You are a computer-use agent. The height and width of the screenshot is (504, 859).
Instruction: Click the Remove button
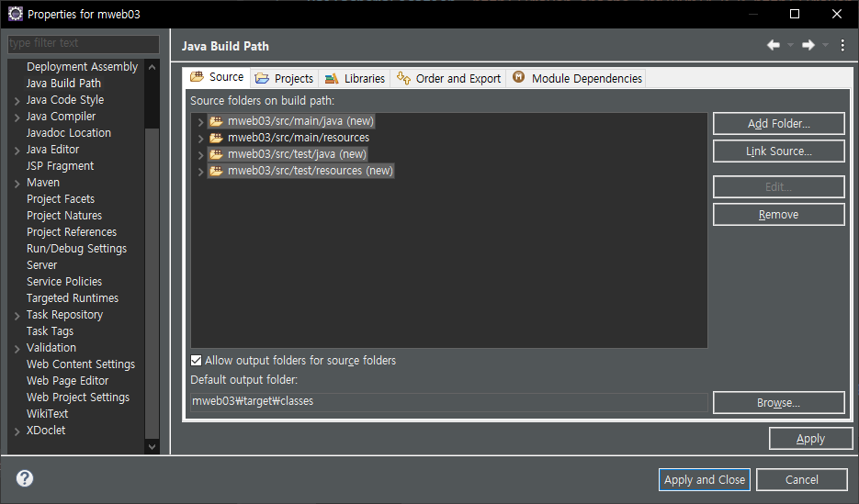coord(778,215)
